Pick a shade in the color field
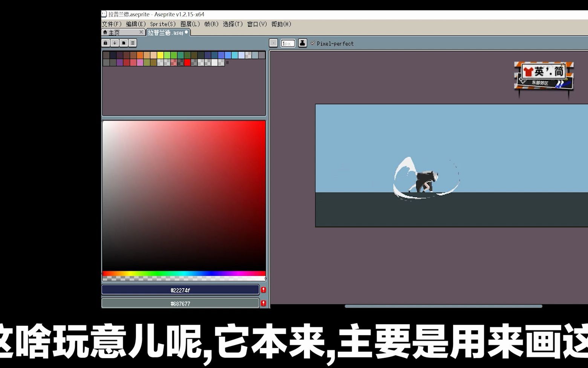 tap(184, 195)
